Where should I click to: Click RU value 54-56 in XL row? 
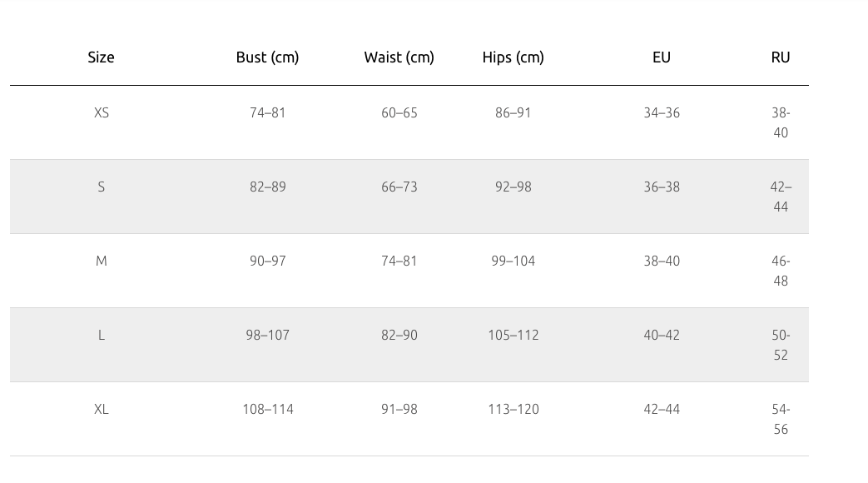pyautogui.click(x=781, y=420)
